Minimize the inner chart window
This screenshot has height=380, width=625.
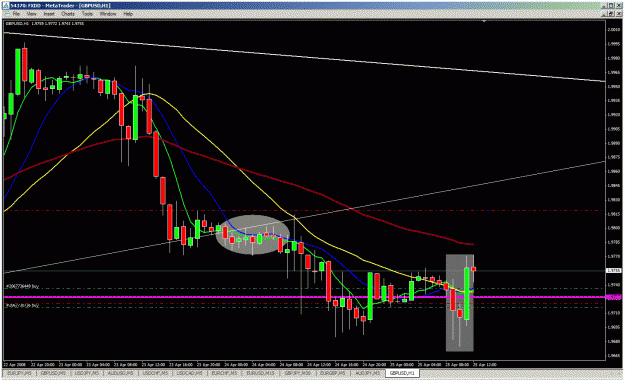click(604, 14)
